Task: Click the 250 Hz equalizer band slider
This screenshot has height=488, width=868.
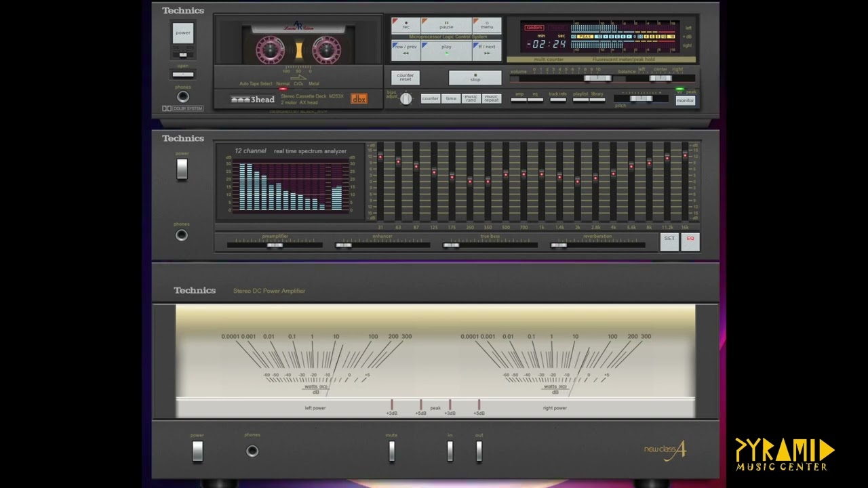Action: (x=470, y=181)
